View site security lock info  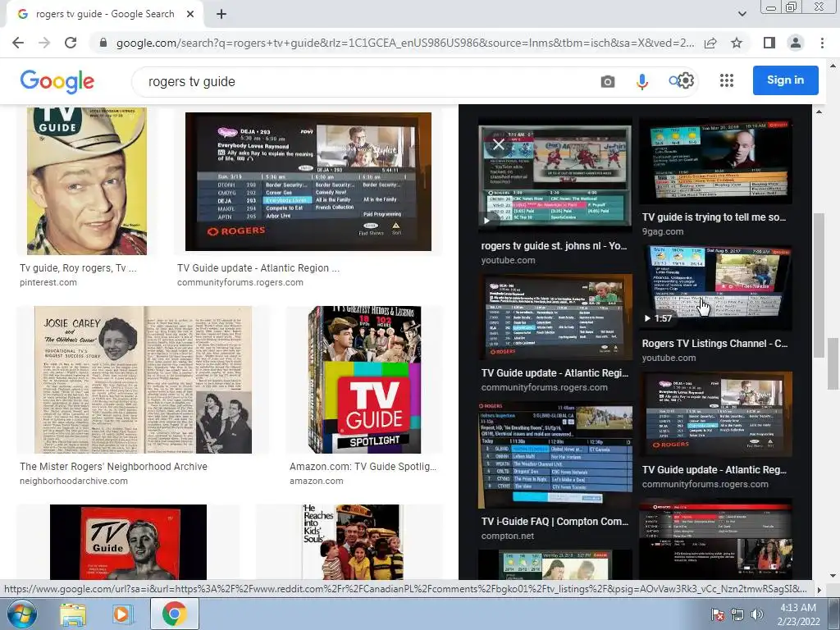(103, 43)
